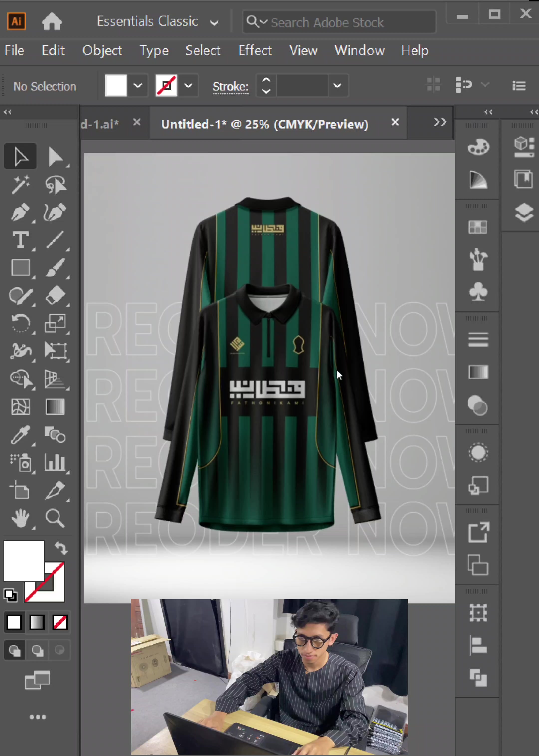The width and height of the screenshot is (539, 756).
Task: Click the Stroke panel link
Action: (x=230, y=86)
